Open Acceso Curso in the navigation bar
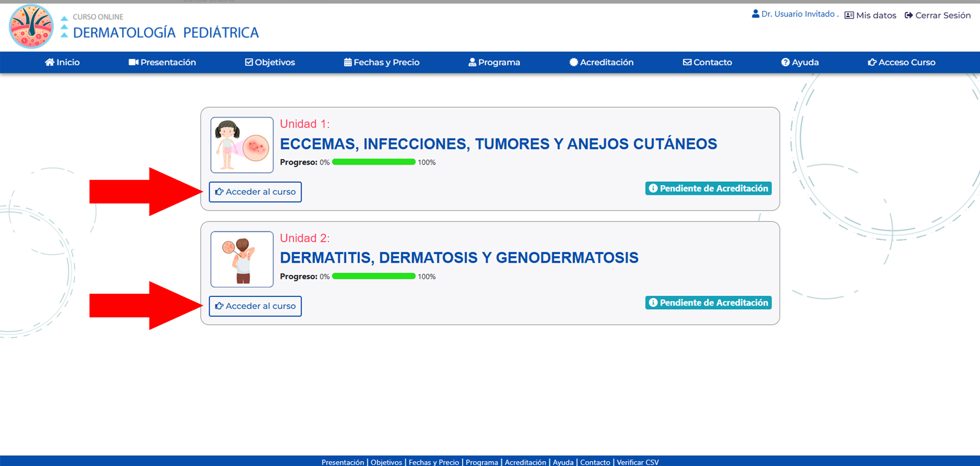Image resolution: width=980 pixels, height=466 pixels. point(902,62)
